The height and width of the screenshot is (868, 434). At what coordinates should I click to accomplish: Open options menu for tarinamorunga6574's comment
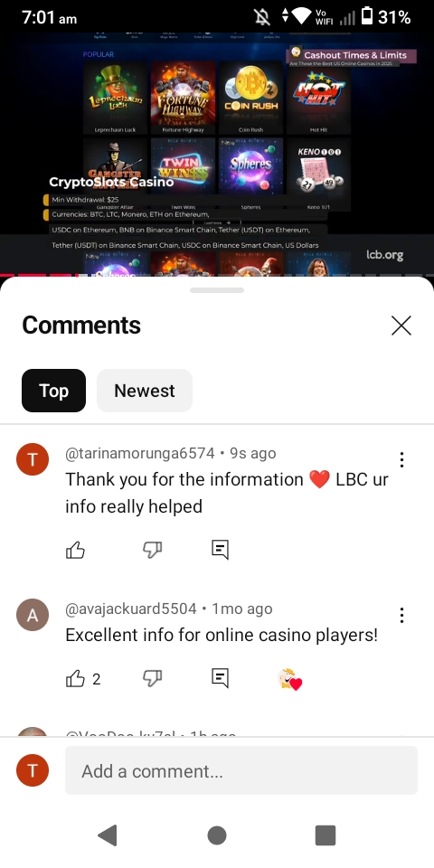pyautogui.click(x=401, y=459)
